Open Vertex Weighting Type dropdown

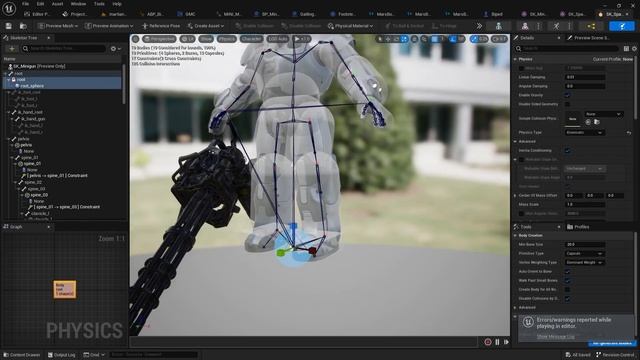584,262
